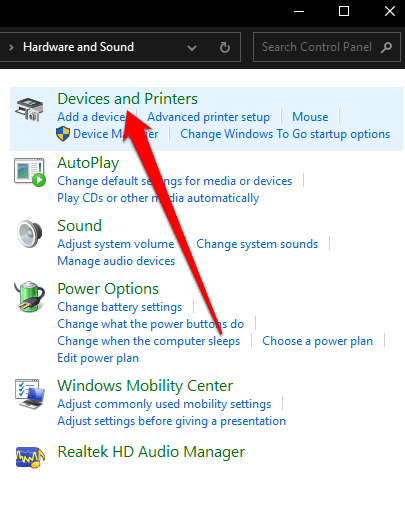This screenshot has width=405, height=521.
Task: Click the Realtek HD Audio Manager icon
Action: (x=30, y=457)
